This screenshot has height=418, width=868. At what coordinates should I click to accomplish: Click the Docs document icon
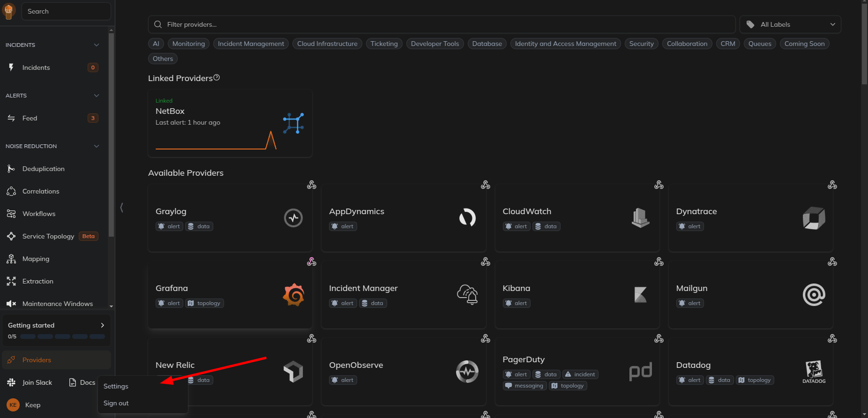(x=73, y=382)
